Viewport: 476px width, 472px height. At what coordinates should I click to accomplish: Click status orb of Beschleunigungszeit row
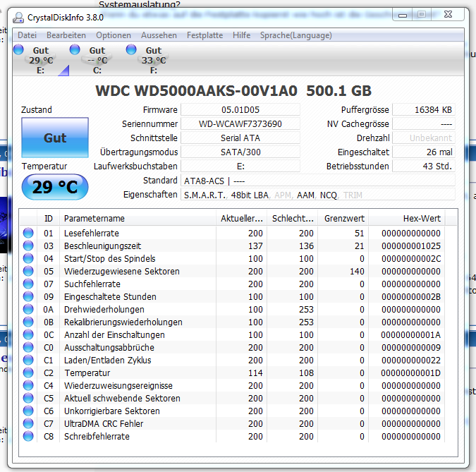[x=28, y=246]
